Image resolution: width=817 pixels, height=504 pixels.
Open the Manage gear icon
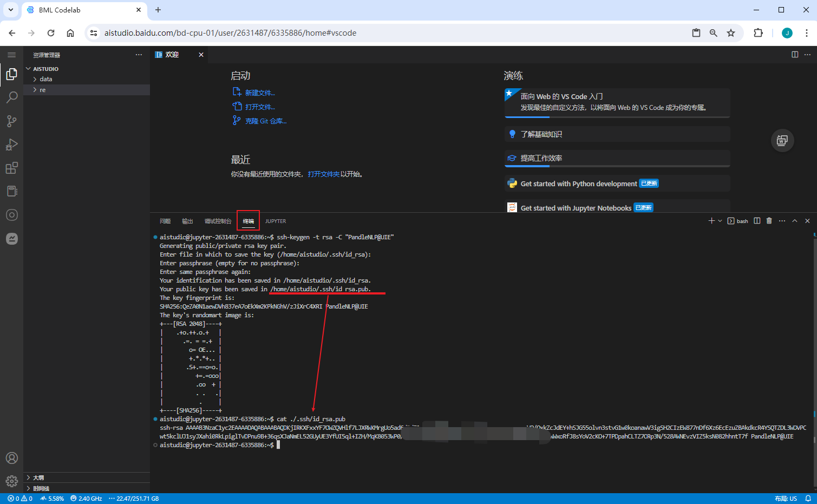tap(11, 481)
